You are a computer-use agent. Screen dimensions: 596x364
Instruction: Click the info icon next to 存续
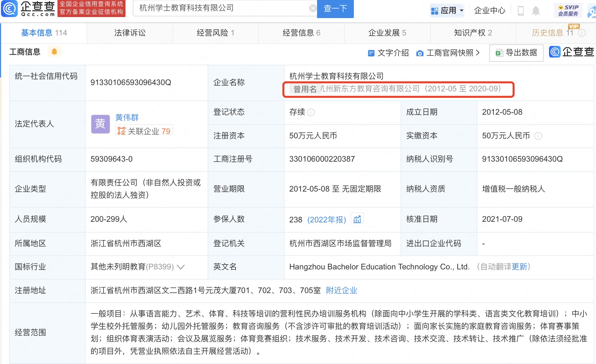[x=311, y=112]
